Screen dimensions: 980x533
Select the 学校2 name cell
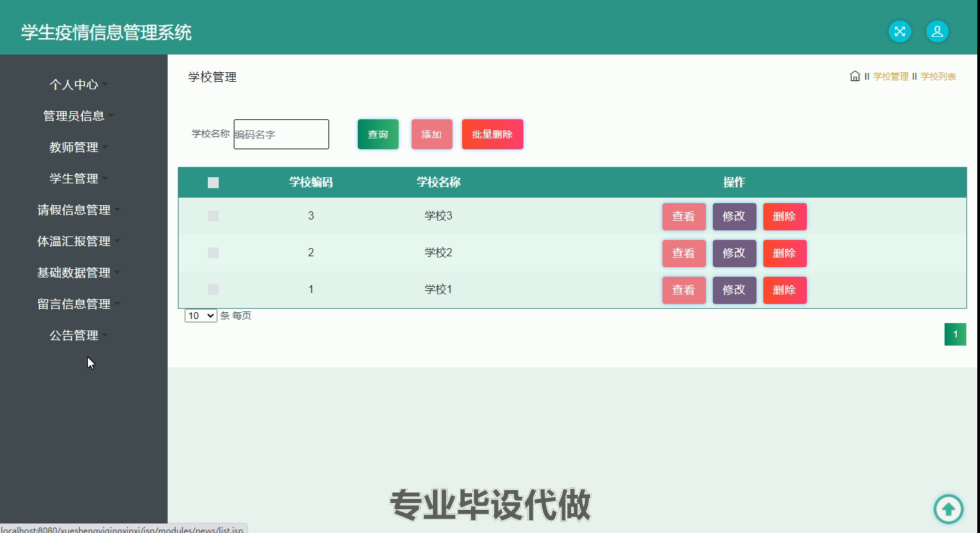click(438, 253)
